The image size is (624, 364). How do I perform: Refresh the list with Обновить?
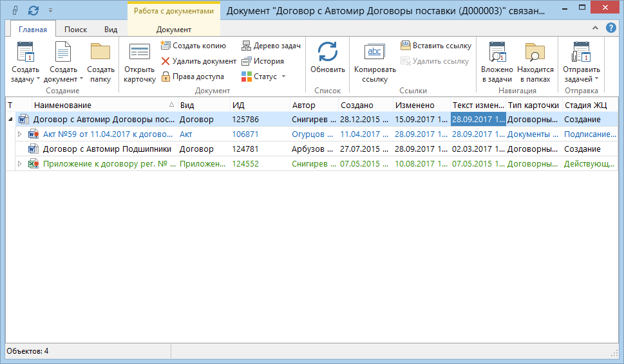(x=328, y=58)
